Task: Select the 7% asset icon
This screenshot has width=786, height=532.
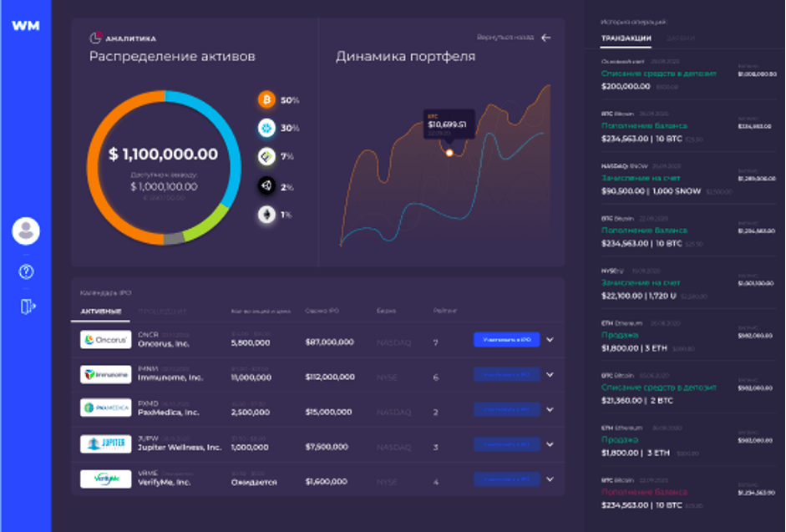Action: coord(266,156)
